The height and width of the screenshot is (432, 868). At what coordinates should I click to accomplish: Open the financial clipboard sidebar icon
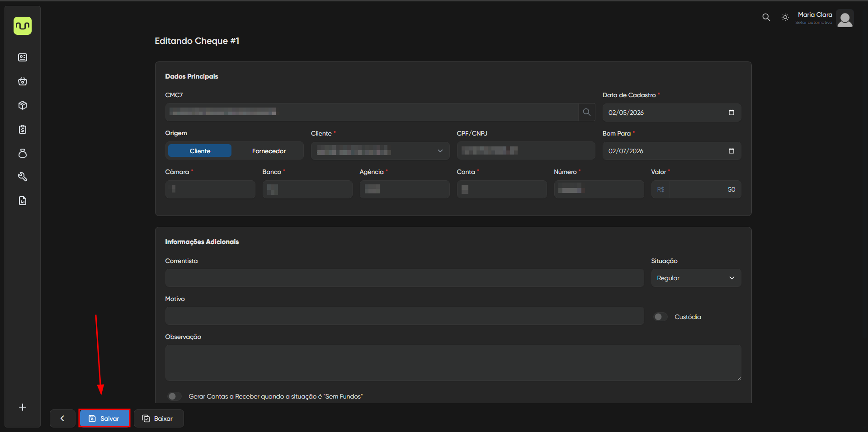[x=23, y=130]
